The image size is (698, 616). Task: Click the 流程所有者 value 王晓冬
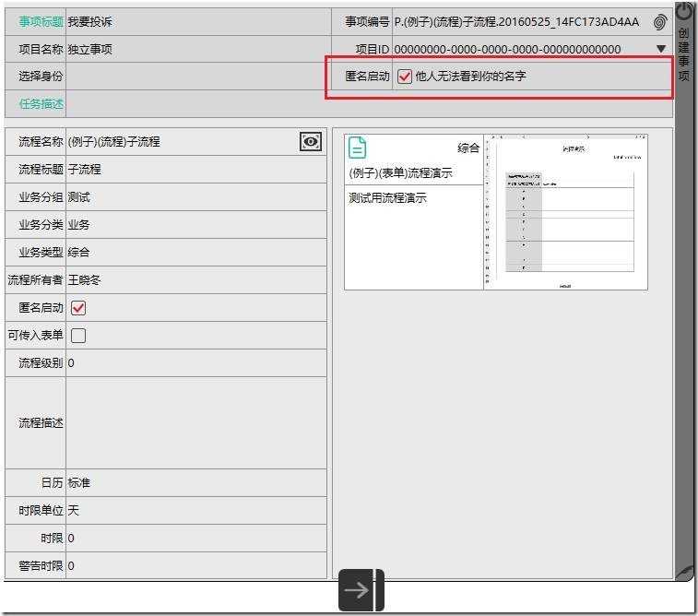(x=85, y=280)
